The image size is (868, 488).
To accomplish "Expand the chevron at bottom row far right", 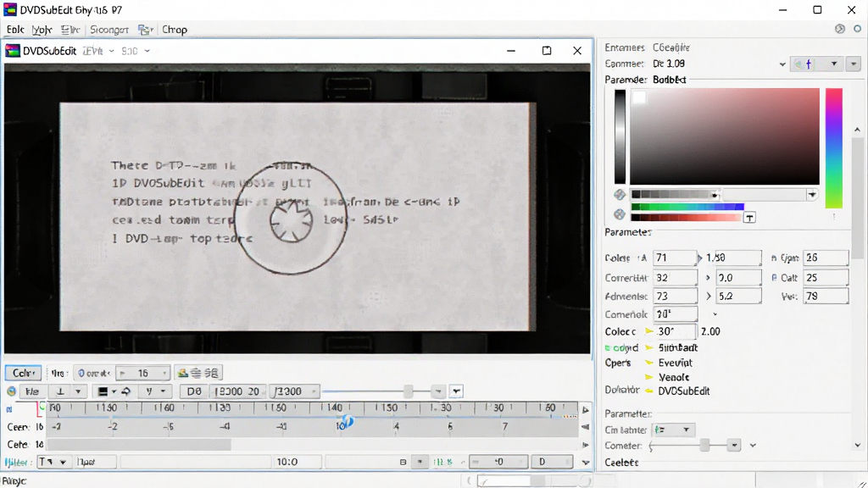I will point(586,463).
